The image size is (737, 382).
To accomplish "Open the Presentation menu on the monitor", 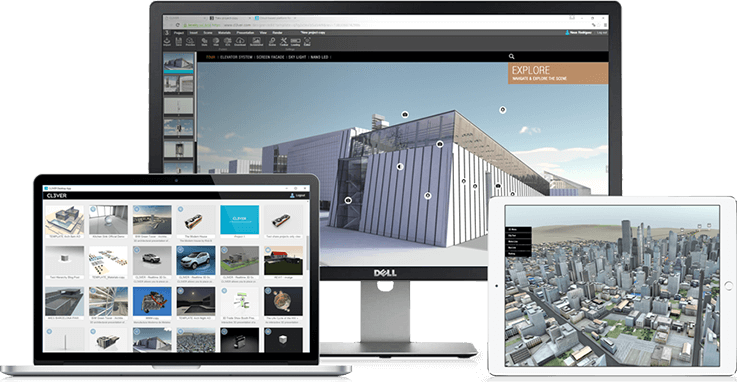I will [x=245, y=33].
